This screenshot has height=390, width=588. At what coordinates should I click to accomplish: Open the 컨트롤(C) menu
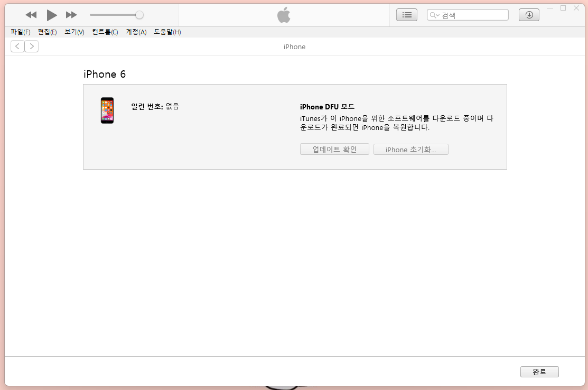pyautogui.click(x=105, y=32)
